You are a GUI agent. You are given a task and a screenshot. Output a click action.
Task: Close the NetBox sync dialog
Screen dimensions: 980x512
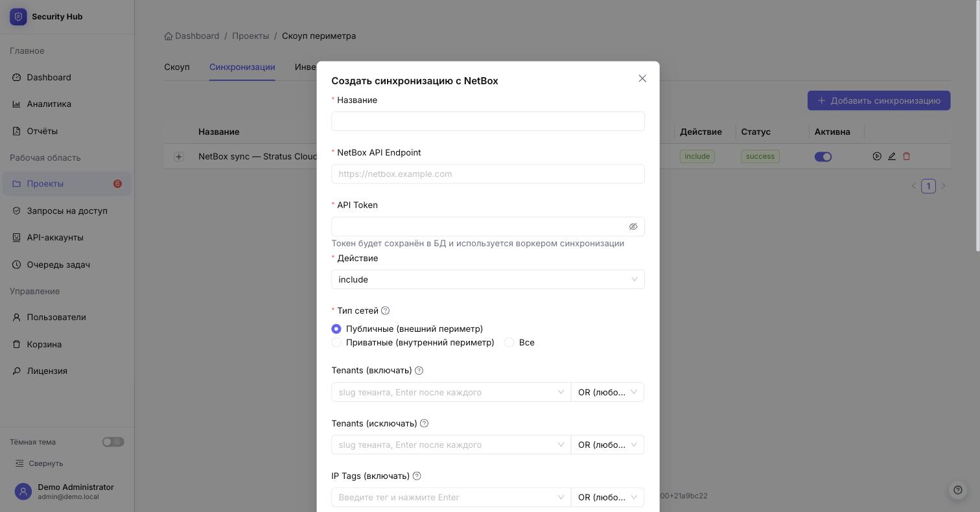(642, 78)
